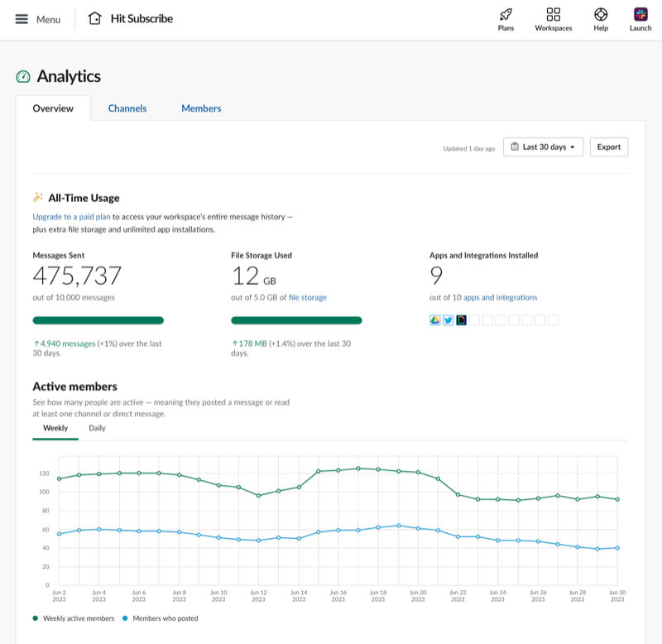Click the Messages Sent progress bar

(98, 320)
